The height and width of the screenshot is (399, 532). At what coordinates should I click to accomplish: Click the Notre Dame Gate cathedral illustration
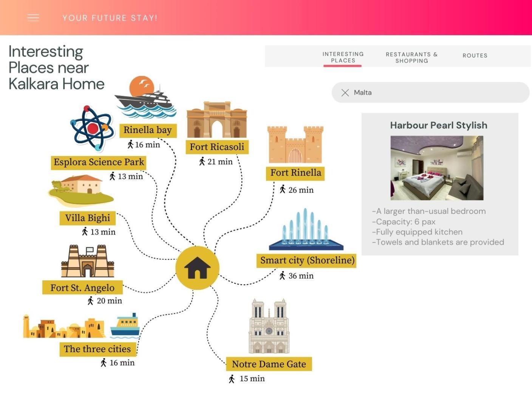click(269, 326)
